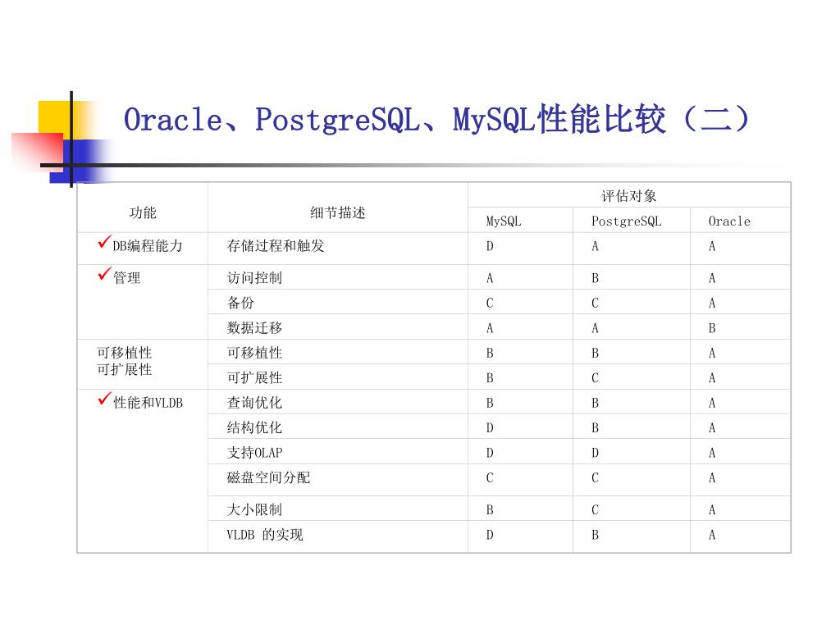Click MySQL grade B in 大小限制 row
Screen dimensions: 840x630
pyautogui.click(x=490, y=510)
